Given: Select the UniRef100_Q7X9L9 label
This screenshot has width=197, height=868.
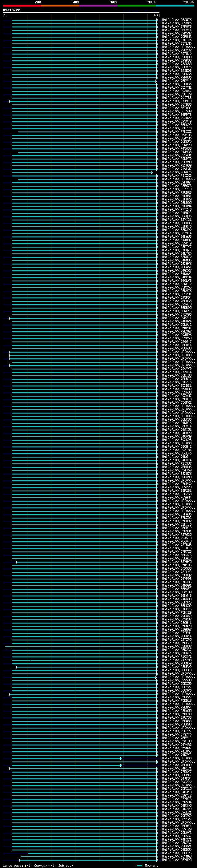Looking at the screenshot, I should click(177, 101).
